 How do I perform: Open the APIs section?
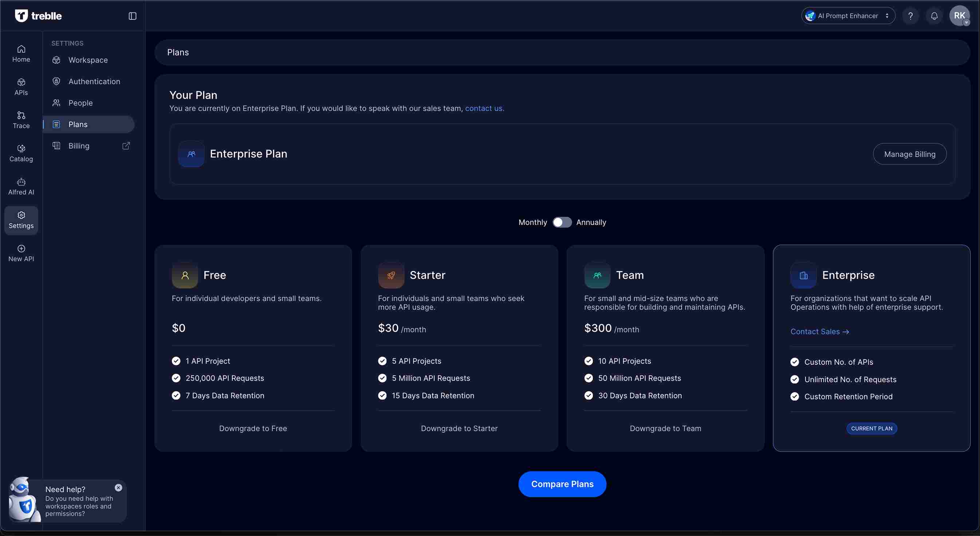(x=21, y=87)
